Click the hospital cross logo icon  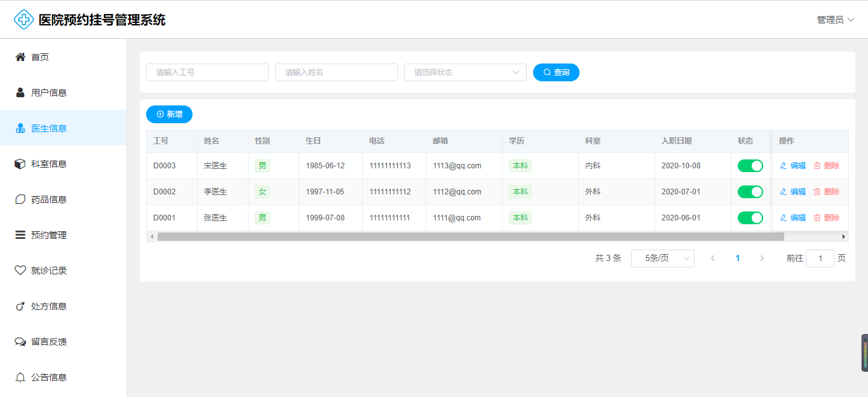tap(24, 20)
